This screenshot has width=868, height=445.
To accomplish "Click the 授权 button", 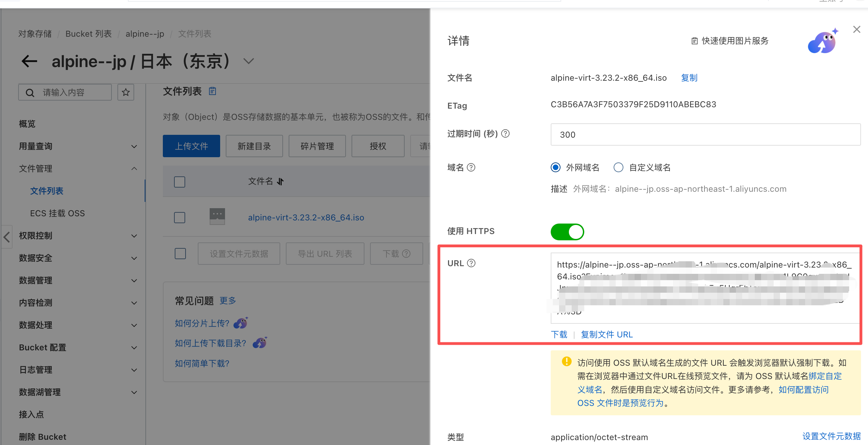I will coord(378,146).
